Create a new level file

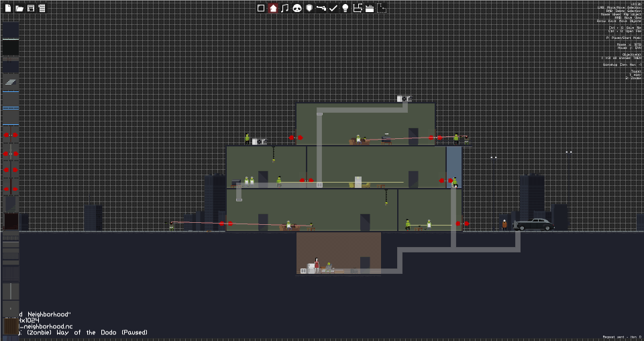click(x=8, y=8)
